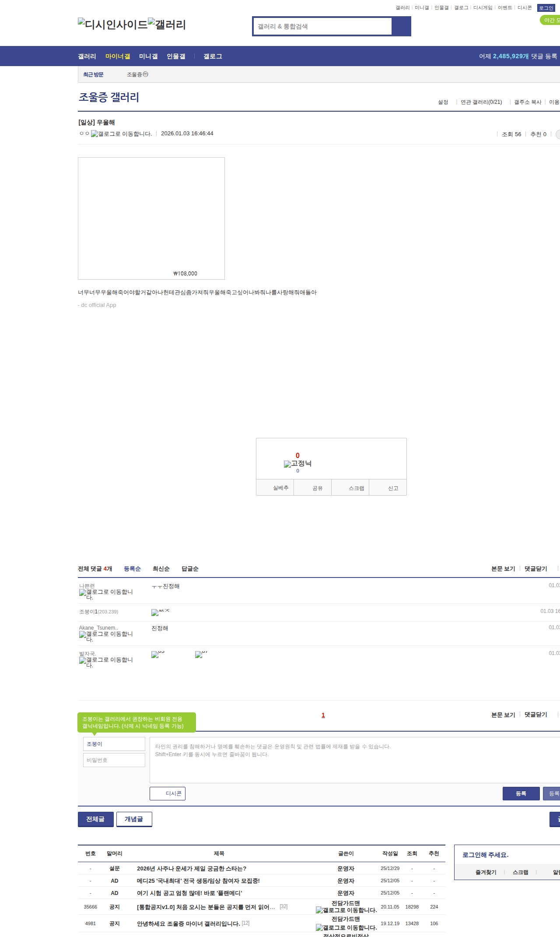Click the dccon image in 조붕이1's comment
The image size is (560, 937).
tap(160, 612)
